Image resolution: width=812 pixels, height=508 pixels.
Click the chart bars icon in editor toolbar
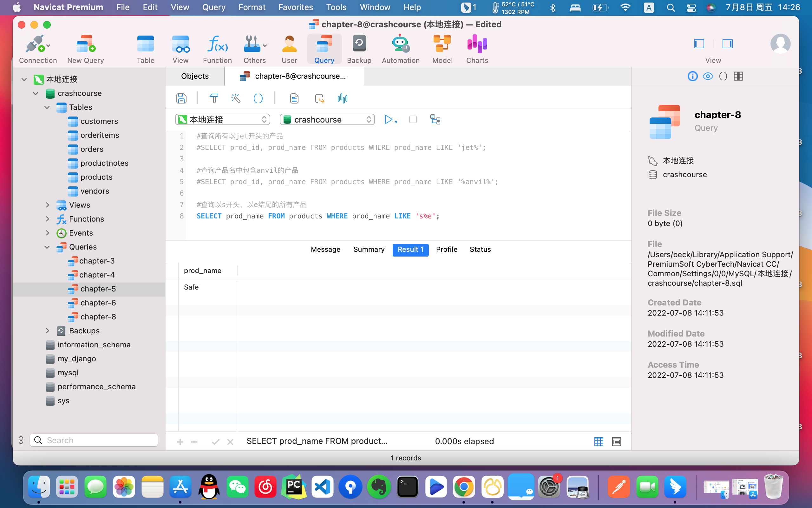pyautogui.click(x=342, y=98)
